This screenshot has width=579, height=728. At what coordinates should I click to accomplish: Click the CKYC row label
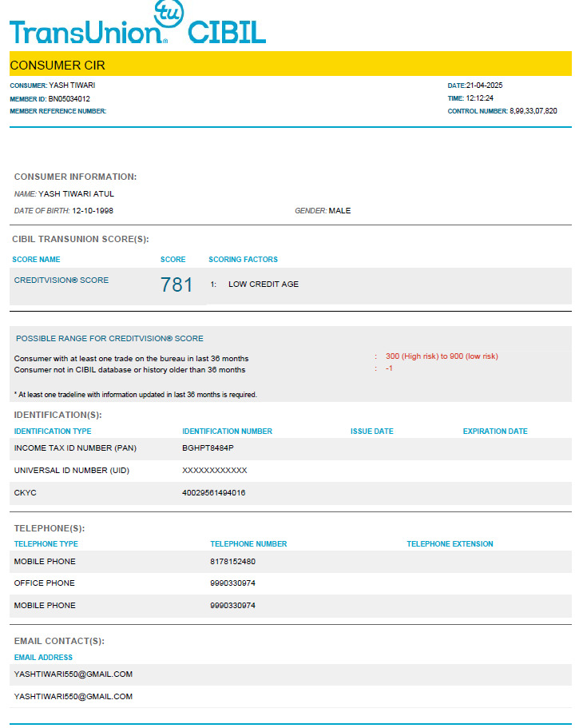coord(25,493)
